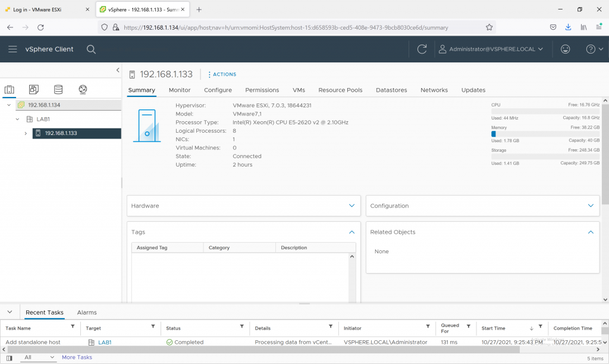This screenshot has width=609, height=364.
Task: Open the Resource Pools tab
Action: point(340,90)
